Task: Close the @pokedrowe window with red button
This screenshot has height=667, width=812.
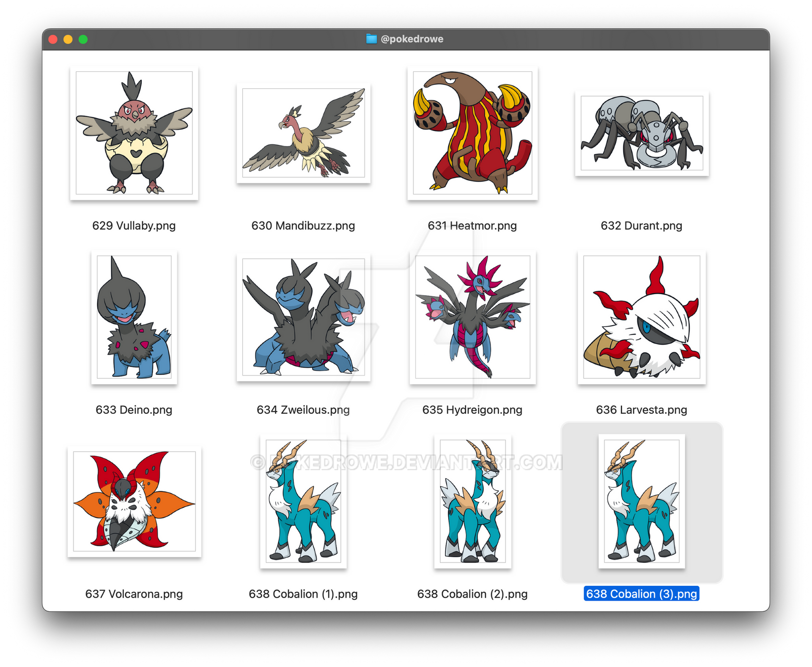Action: coord(53,39)
